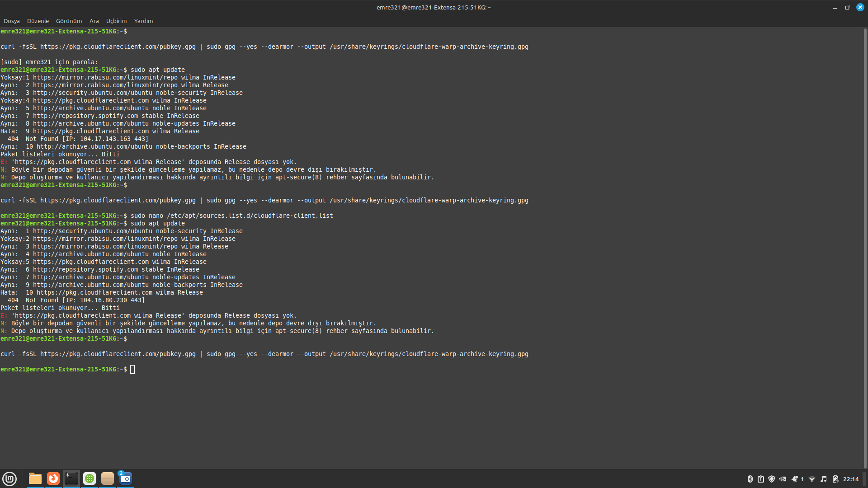
Task: Open the shield security tray icon
Action: tap(772, 479)
